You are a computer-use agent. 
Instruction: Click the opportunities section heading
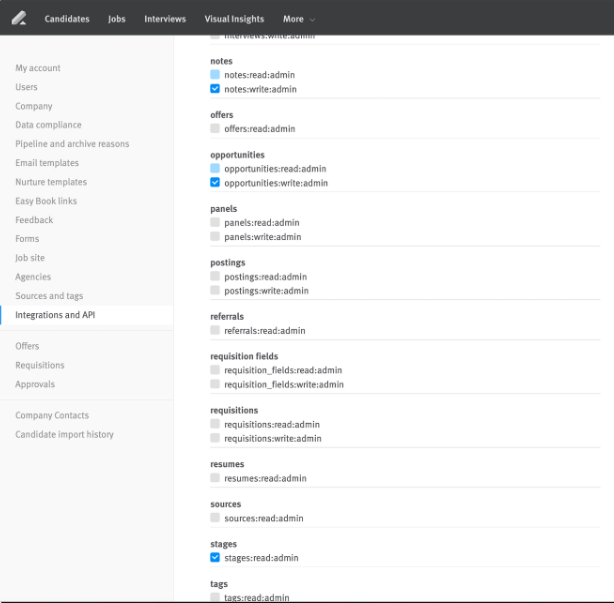[237, 155]
